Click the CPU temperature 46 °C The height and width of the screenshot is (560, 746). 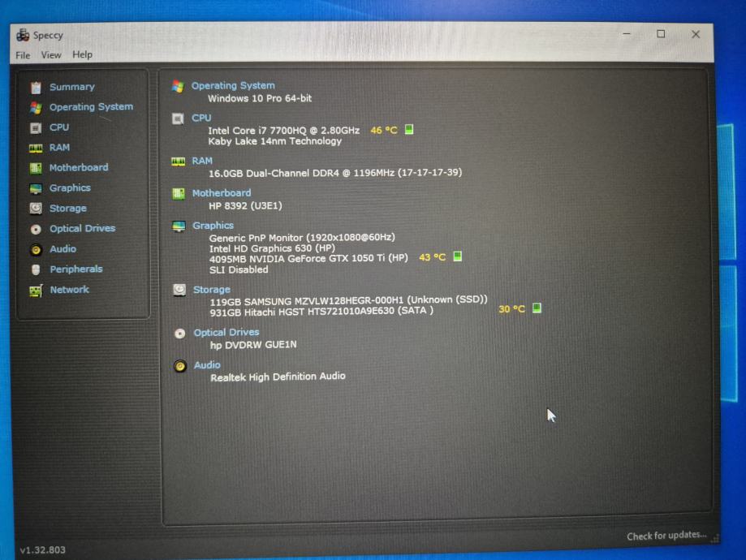383,131
